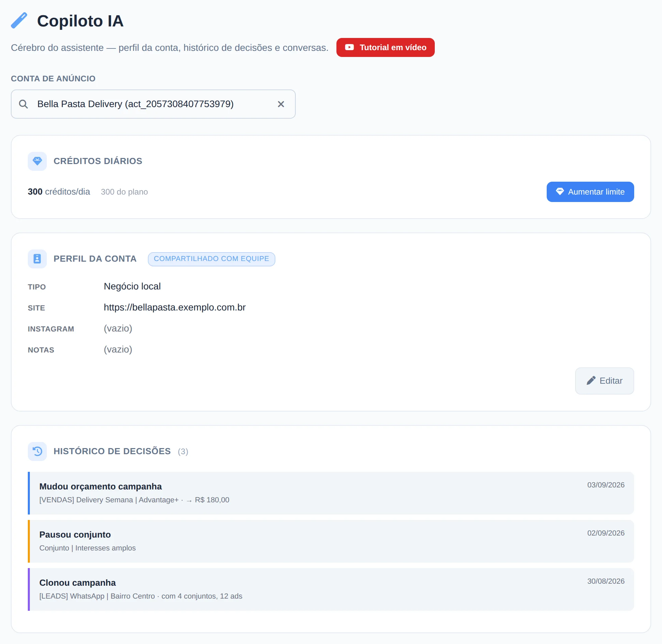The width and height of the screenshot is (662, 644).
Task: Click the date 03/09/2026
Action: [606, 485]
